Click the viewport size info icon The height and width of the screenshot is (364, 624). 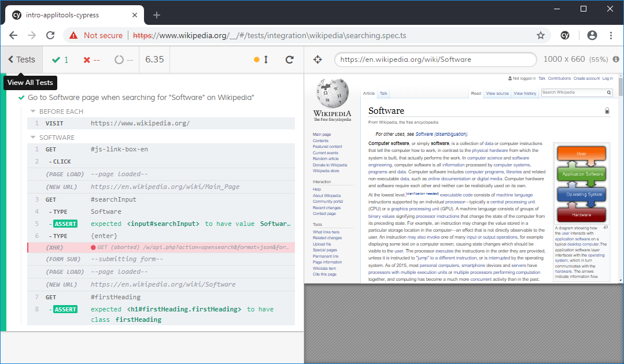pos(616,59)
